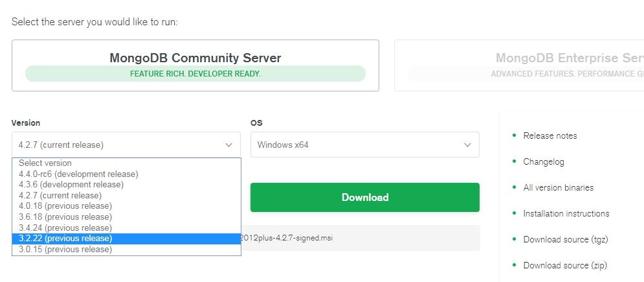Open All version binaries link
Screen dimensions: 644x282
(558, 187)
